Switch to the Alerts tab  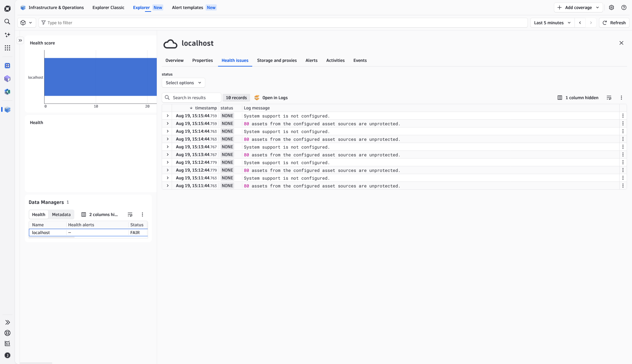pyautogui.click(x=311, y=60)
